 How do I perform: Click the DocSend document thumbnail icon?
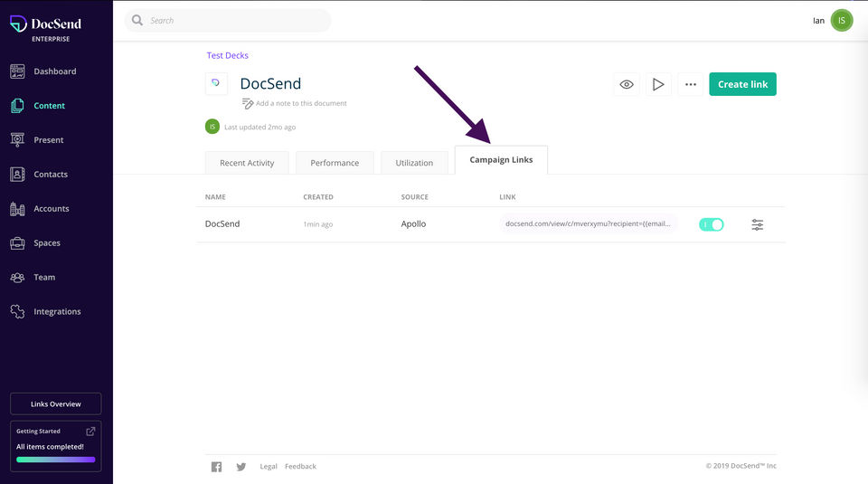pos(216,83)
